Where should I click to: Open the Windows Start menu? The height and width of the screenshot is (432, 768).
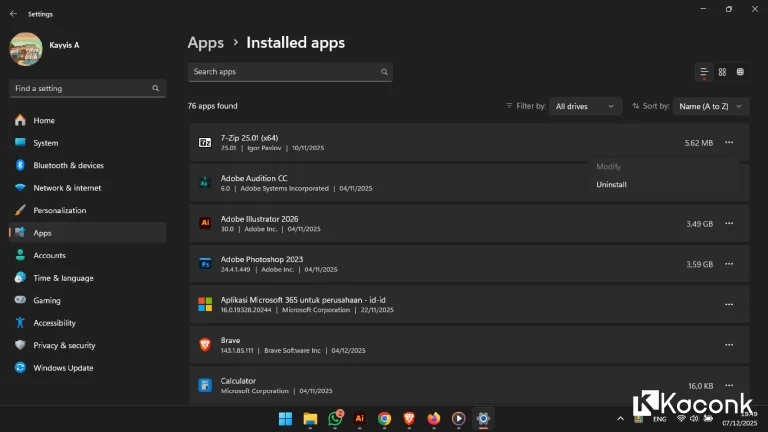point(285,419)
